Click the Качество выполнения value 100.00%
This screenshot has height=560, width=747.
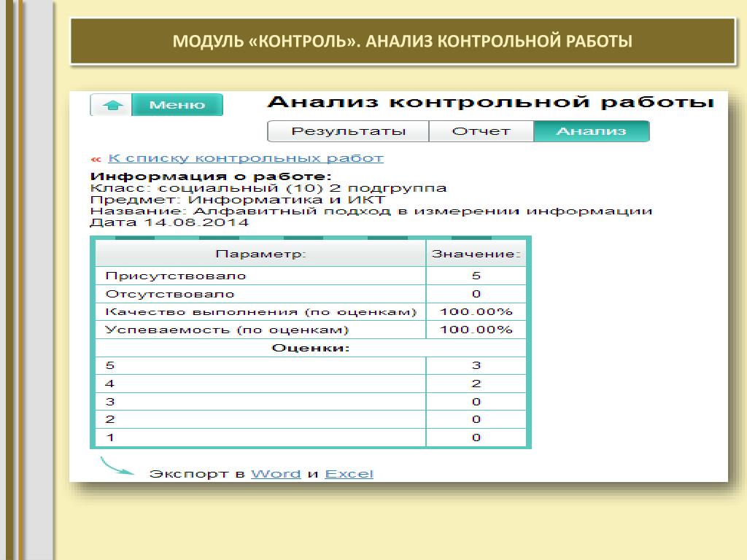click(476, 312)
